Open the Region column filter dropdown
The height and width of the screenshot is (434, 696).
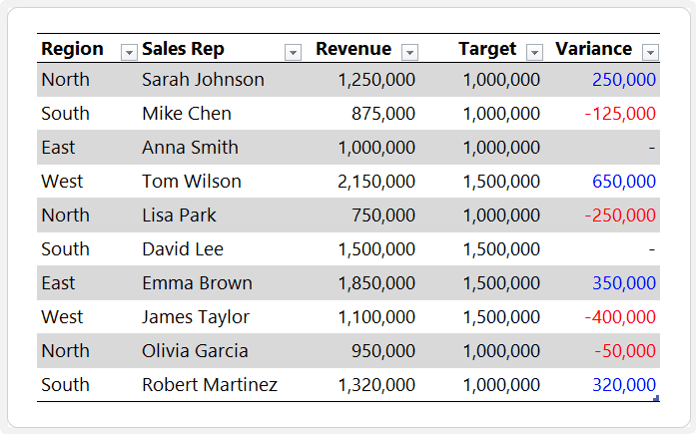point(129,53)
